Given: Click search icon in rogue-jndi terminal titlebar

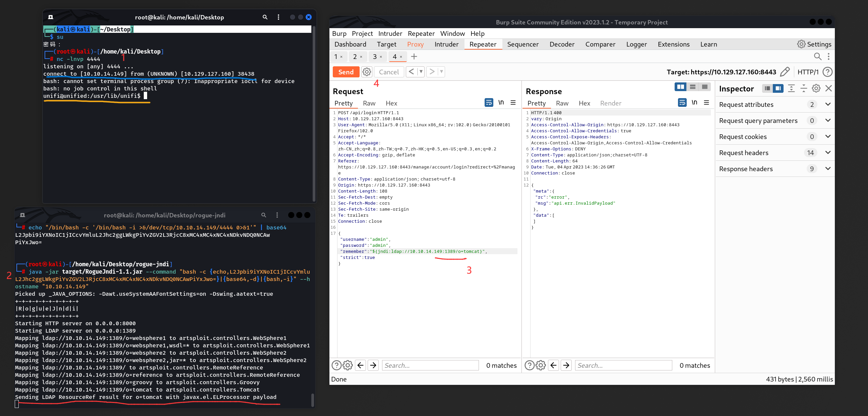Looking at the screenshot, I should [263, 215].
